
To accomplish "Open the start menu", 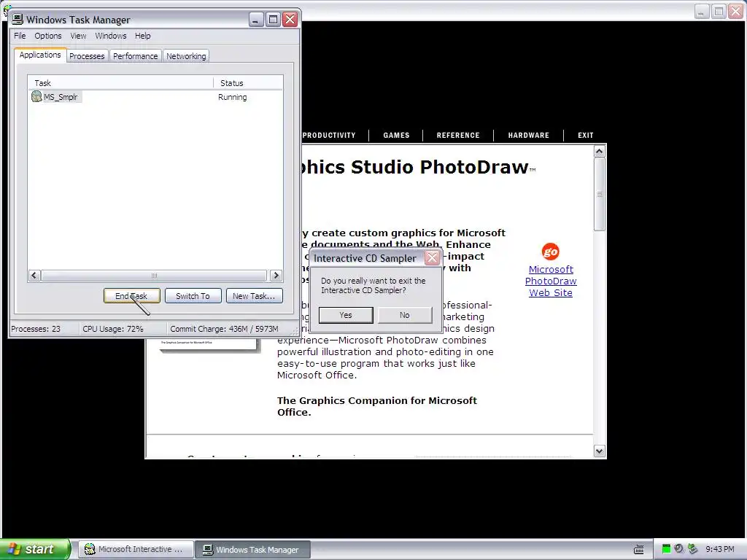I will pyautogui.click(x=35, y=549).
